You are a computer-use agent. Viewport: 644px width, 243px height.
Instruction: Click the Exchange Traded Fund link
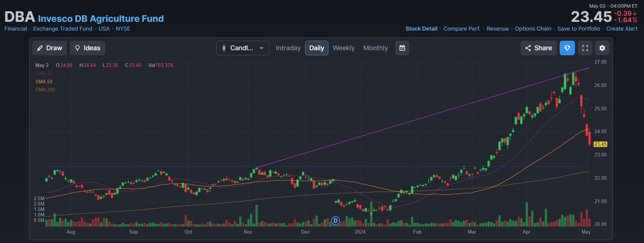63,29
